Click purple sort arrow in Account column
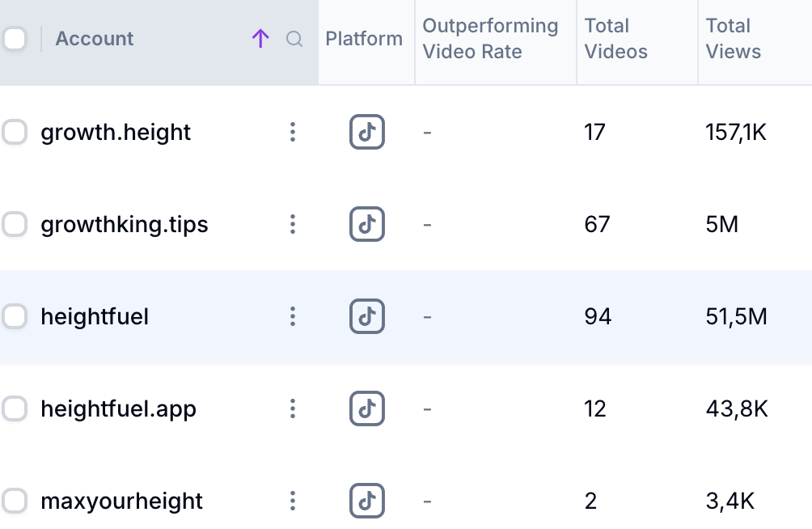This screenshot has height=529, width=812. click(260, 39)
